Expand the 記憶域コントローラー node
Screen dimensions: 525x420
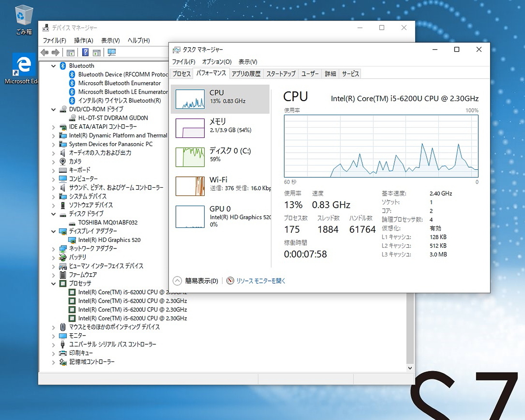(x=53, y=362)
